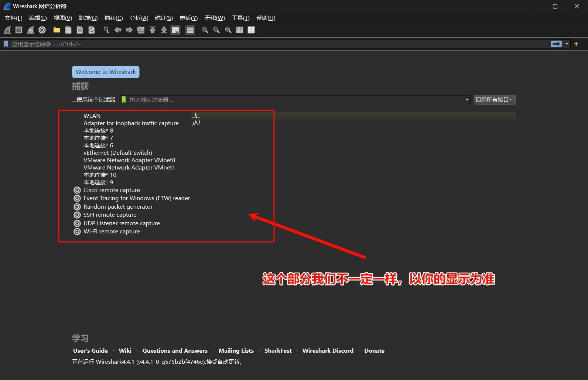
Task: Select the WLAN interface in list
Action: tap(92, 116)
